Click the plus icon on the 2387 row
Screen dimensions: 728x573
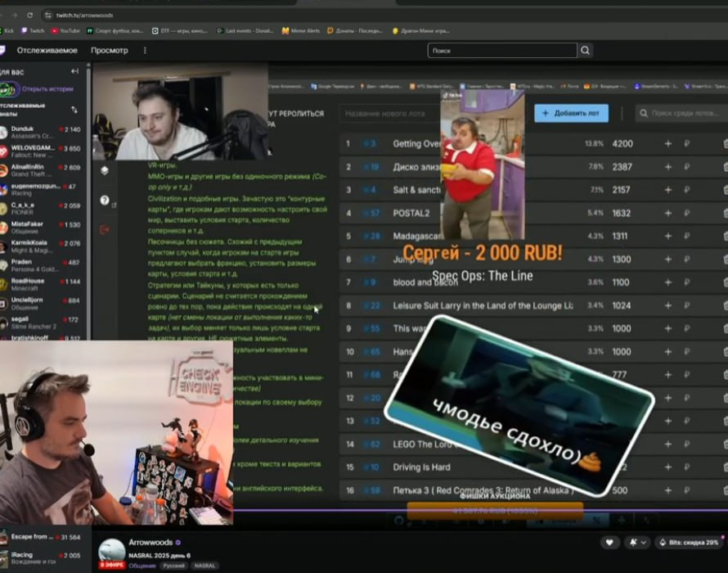click(x=667, y=167)
